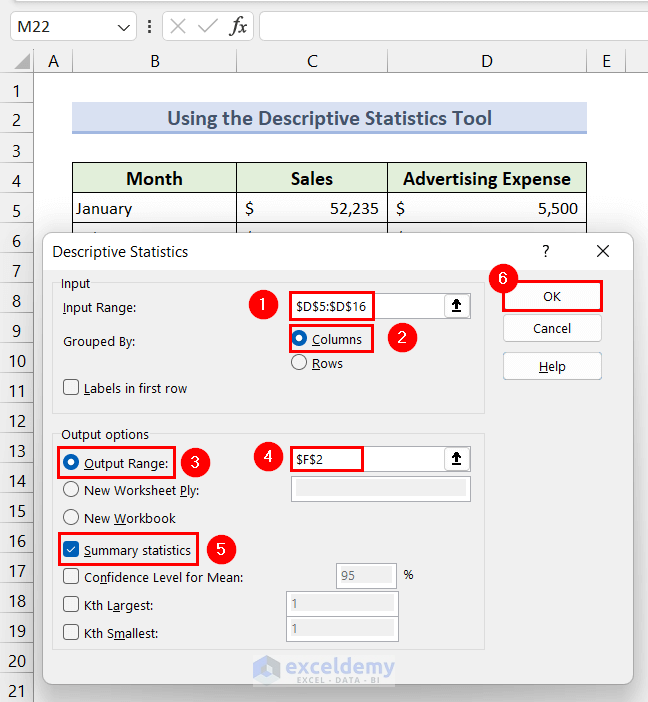The height and width of the screenshot is (702, 648).
Task: Click the Kth Smallest value field
Action: coord(342,629)
